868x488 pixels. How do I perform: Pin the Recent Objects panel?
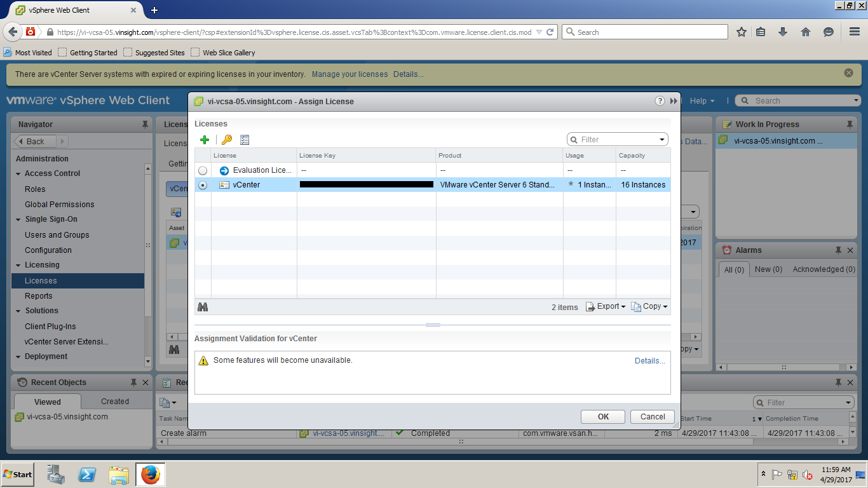point(133,383)
